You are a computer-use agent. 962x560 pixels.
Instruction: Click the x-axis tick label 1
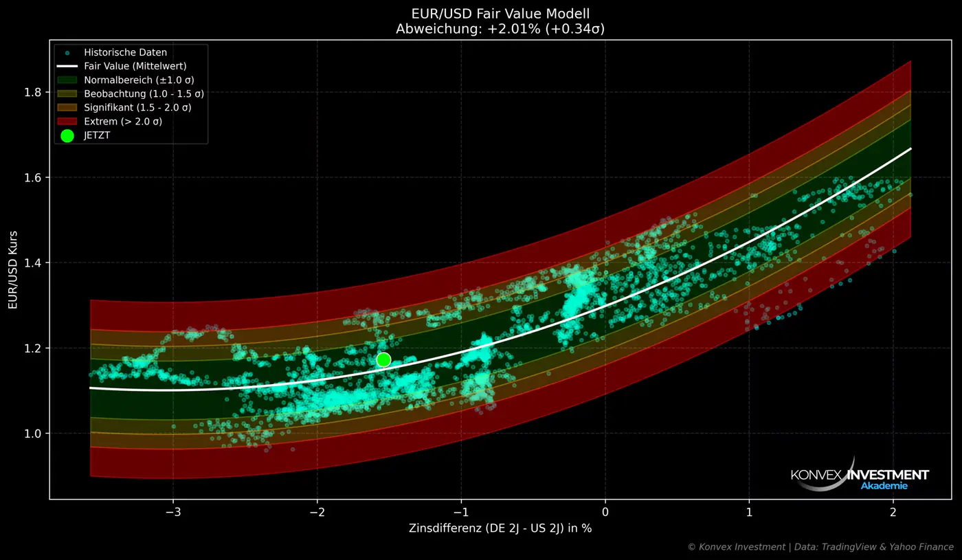749,512
